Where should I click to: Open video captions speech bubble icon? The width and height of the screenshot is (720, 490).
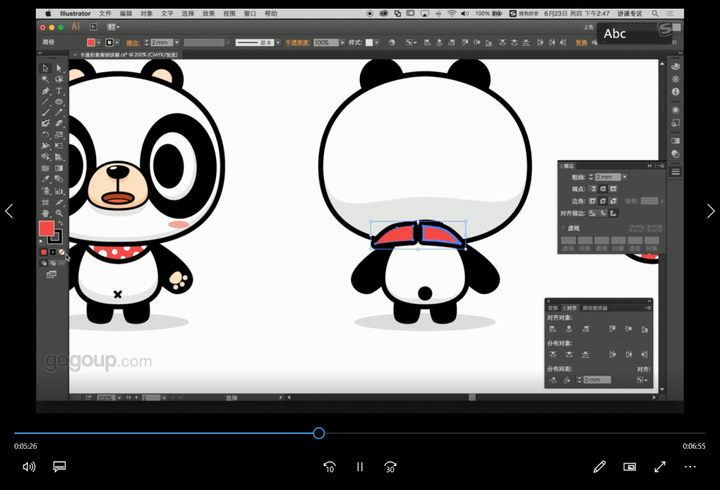coord(59,467)
